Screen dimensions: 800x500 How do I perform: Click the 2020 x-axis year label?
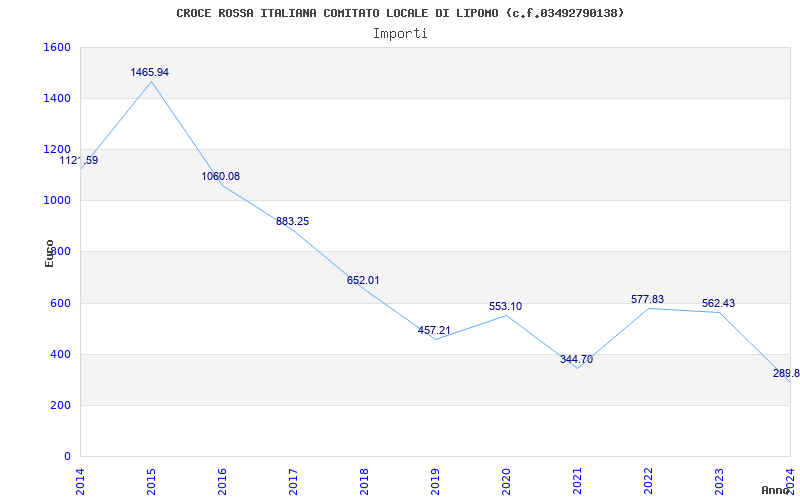[506, 481]
